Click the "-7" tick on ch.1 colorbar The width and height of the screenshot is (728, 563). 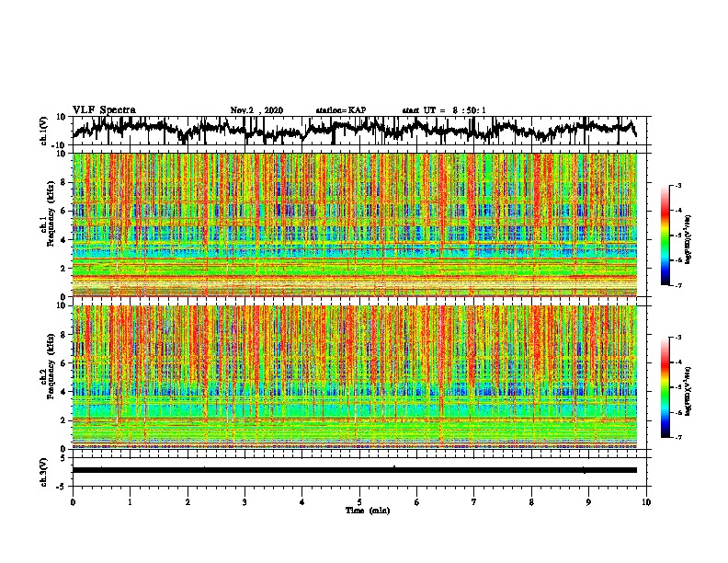pos(678,285)
